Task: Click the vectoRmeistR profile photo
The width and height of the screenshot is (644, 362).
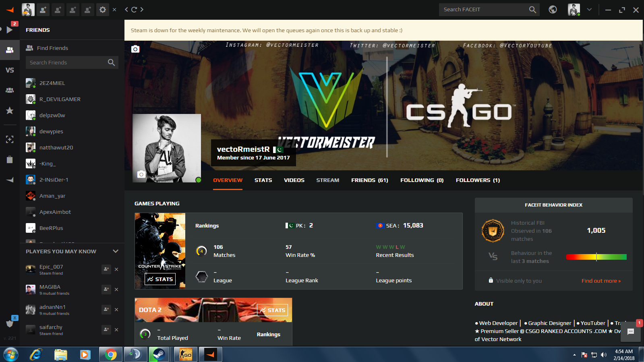Action: coord(167,148)
